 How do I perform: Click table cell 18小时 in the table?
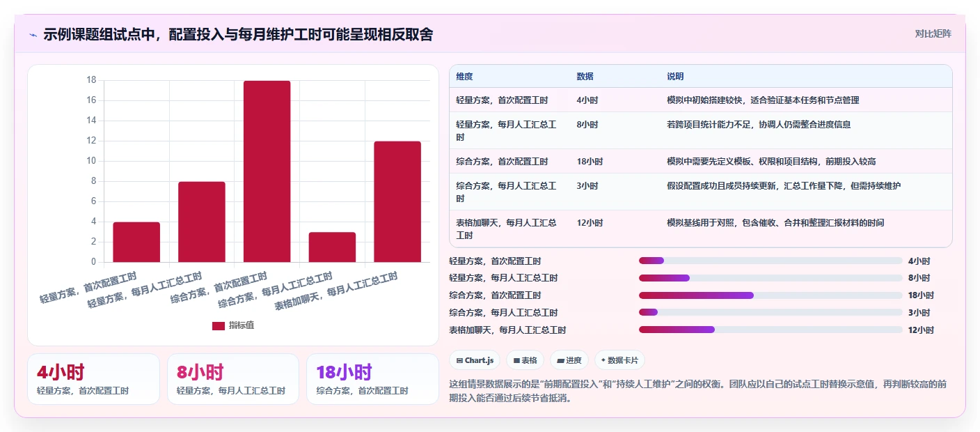590,162
